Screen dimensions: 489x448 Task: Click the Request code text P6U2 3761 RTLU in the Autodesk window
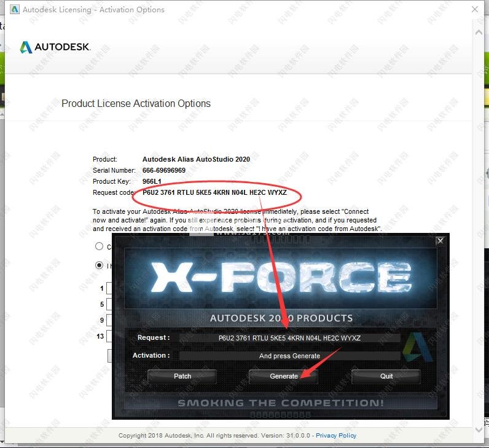tap(168, 192)
